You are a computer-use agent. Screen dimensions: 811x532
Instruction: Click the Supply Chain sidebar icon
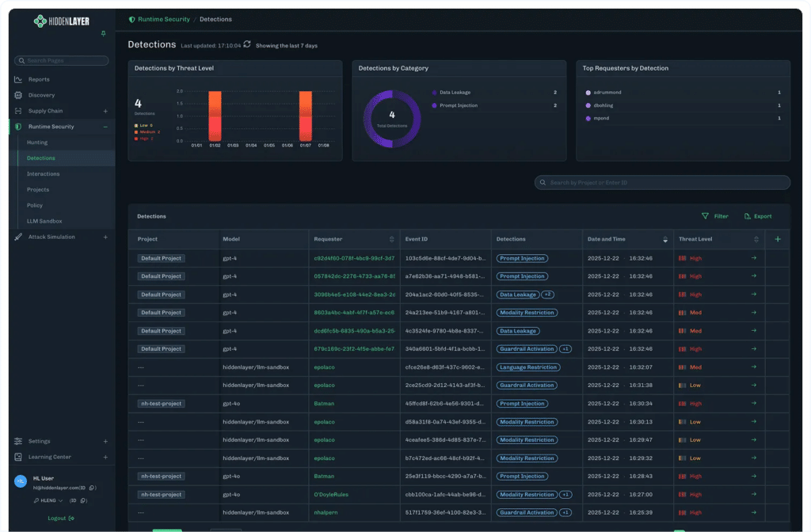[19, 111]
